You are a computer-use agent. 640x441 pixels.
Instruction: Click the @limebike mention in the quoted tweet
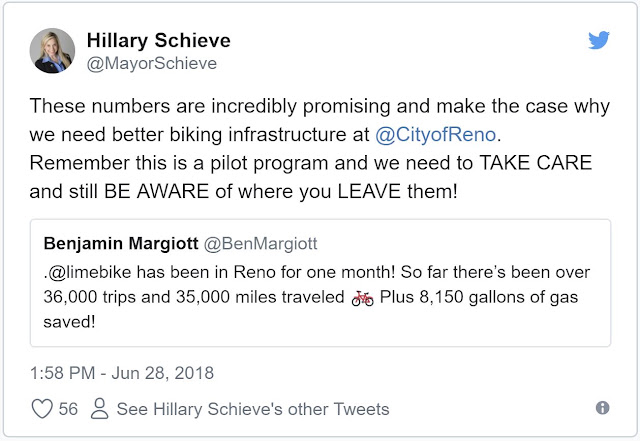point(89,272)
